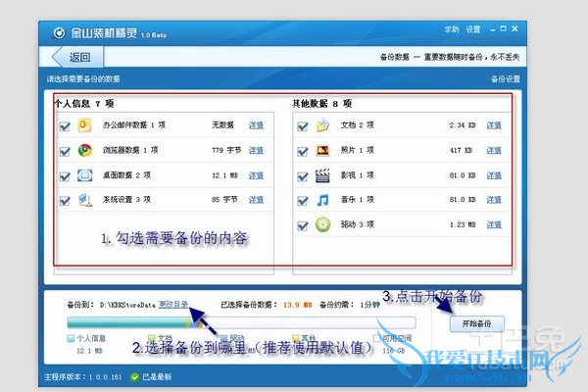The height and width of the screenshot is (392, 588).
Task: Click the photos picture icon
Action: click(322, 150)
